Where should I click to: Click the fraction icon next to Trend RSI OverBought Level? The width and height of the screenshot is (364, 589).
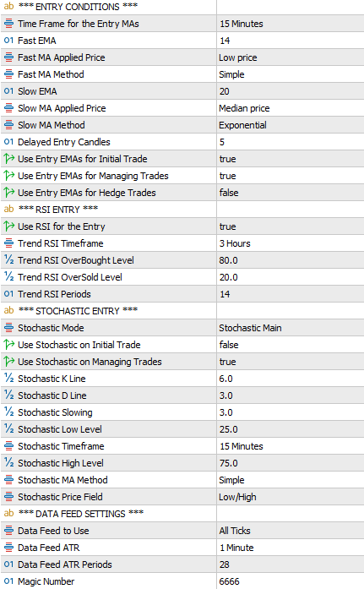point(8,260)
